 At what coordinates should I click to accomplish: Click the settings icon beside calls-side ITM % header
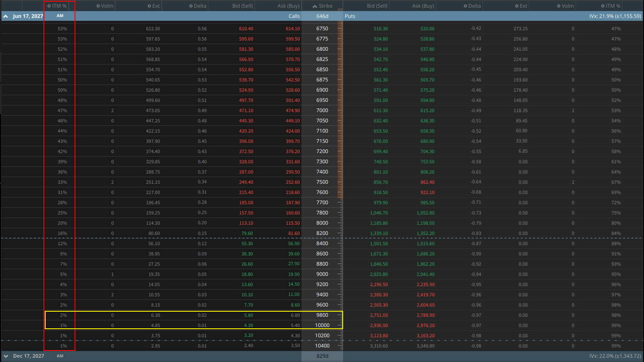click(x=49, y=6)
